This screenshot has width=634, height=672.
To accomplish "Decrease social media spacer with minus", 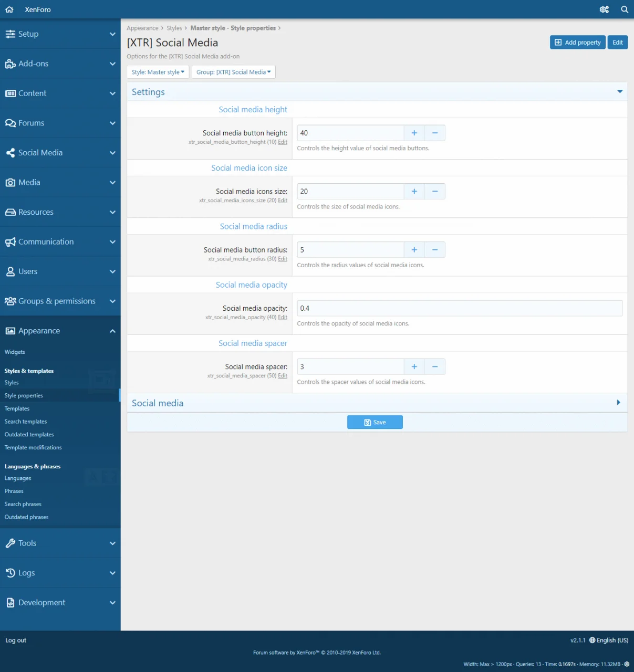I will (x=435, y=367).
